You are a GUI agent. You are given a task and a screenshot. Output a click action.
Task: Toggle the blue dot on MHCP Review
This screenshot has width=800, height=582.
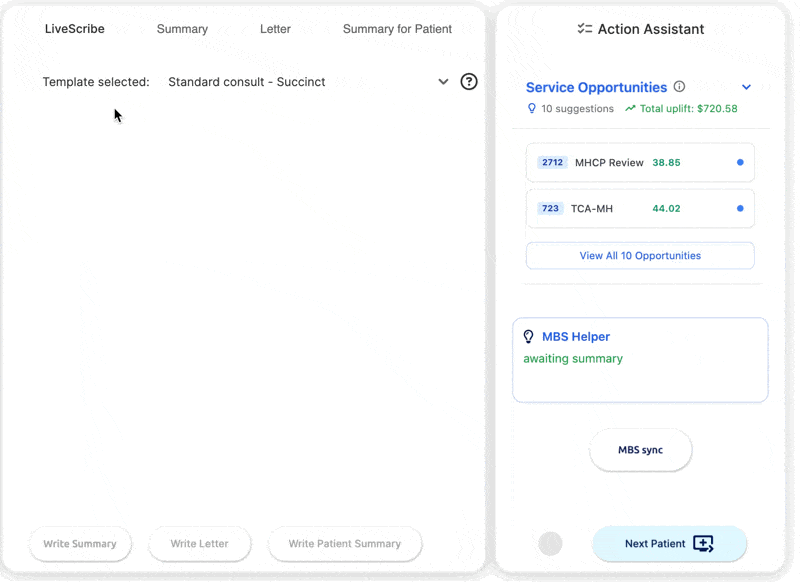click(x=740, y=162)
